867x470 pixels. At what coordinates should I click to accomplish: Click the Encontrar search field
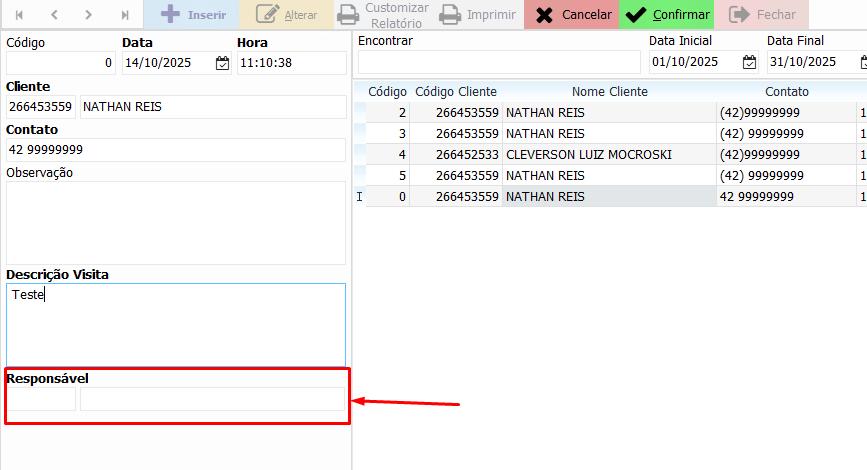498,62
